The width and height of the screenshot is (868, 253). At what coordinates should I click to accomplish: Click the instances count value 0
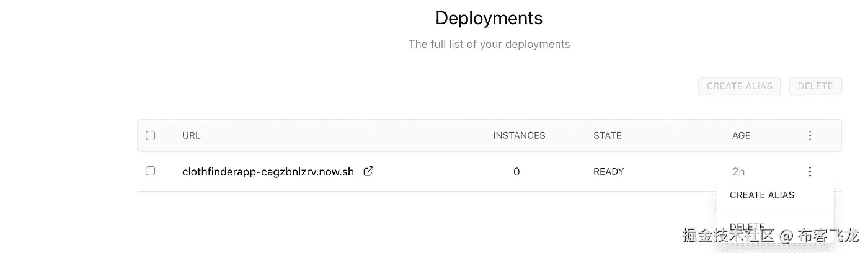[516, 172]
